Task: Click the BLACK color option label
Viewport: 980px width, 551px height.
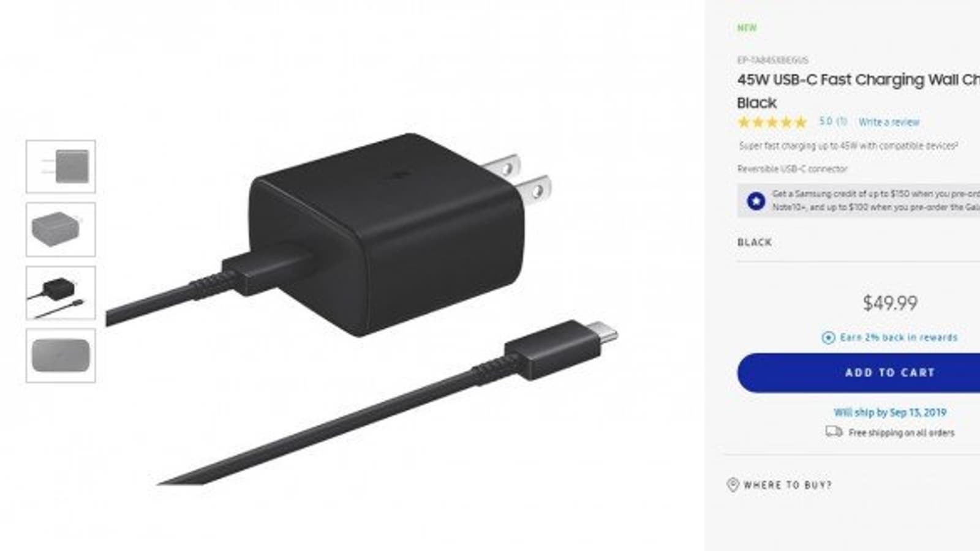Action: click(x=755, y=242)
